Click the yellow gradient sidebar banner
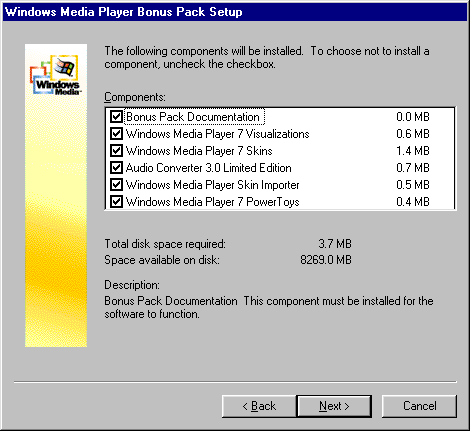 coord(56,195)
